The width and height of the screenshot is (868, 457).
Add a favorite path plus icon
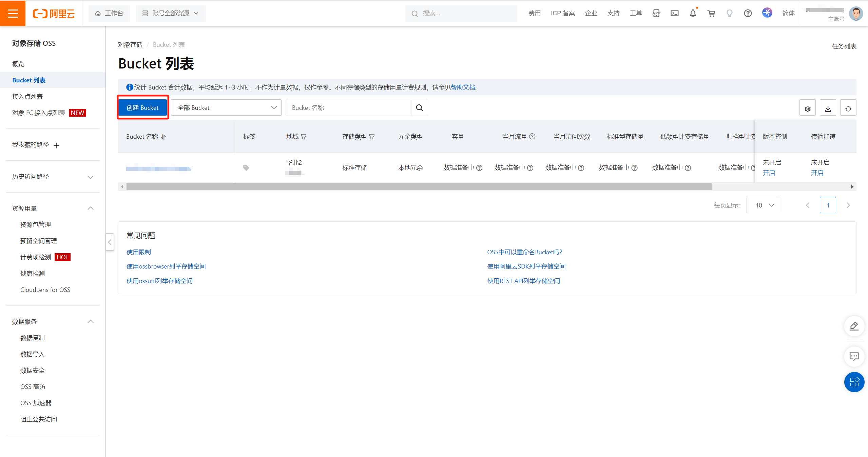click(57, 145)
